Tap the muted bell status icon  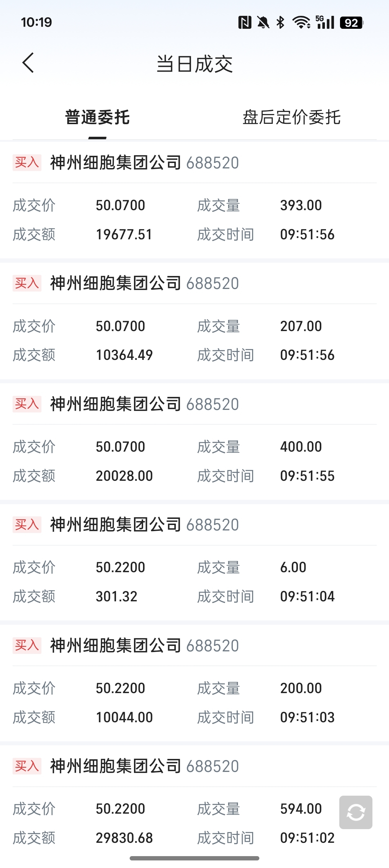pyautogui.click(x=263, y=23)
